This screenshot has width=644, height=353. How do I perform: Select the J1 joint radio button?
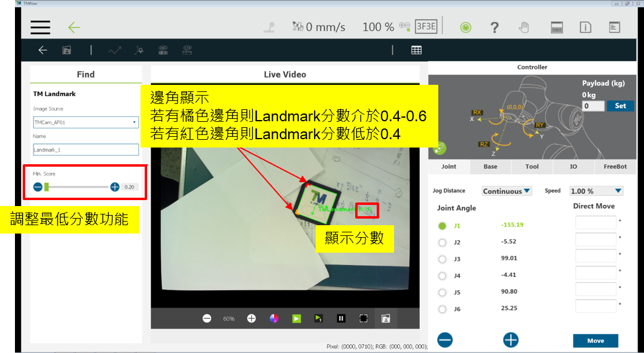442,226
